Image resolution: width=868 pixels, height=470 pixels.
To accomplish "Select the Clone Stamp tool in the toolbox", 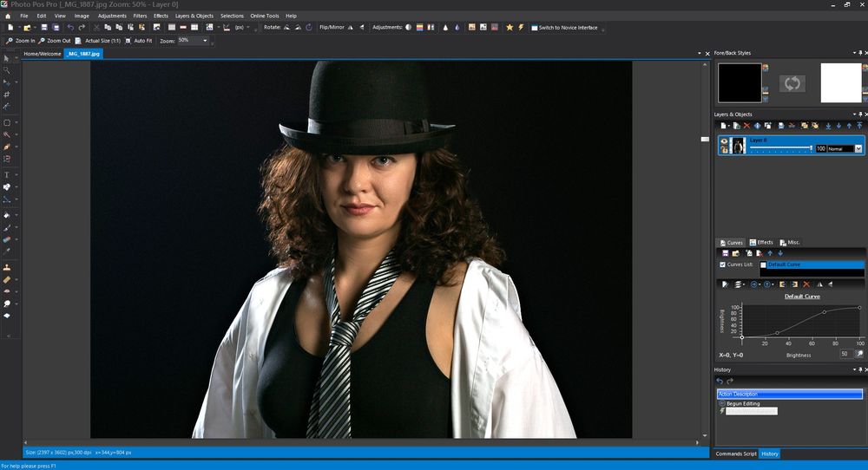I will pos(7,268).
